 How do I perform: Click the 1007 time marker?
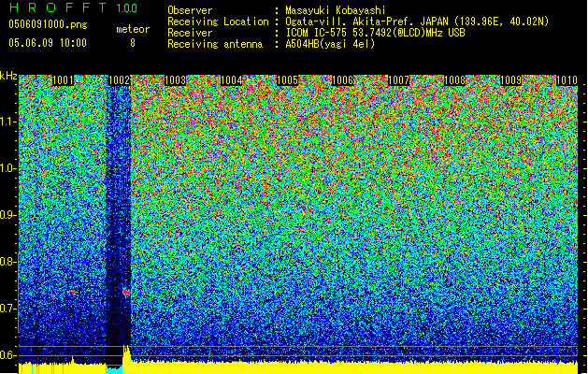(398, 80)
